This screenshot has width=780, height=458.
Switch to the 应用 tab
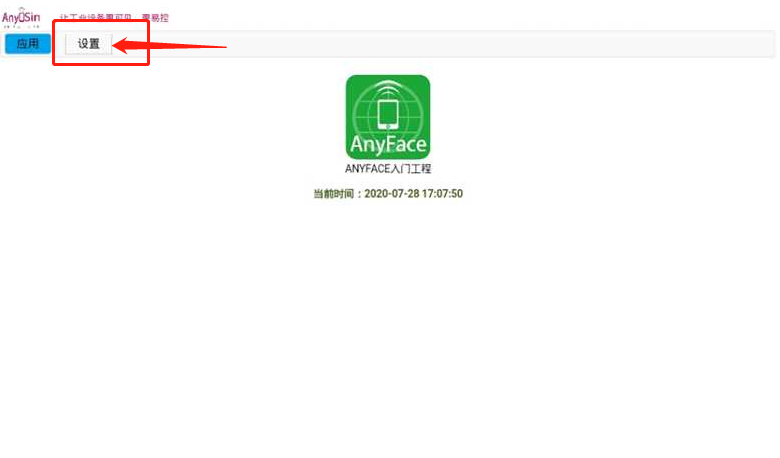click(x=28, y=44)
